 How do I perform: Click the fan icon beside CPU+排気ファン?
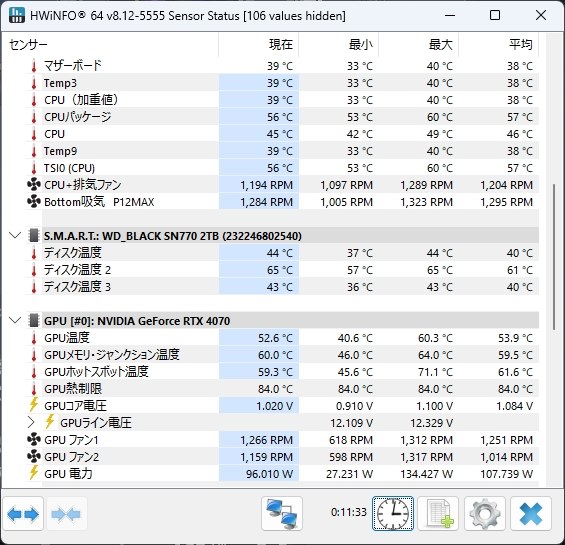pos(34,185)
